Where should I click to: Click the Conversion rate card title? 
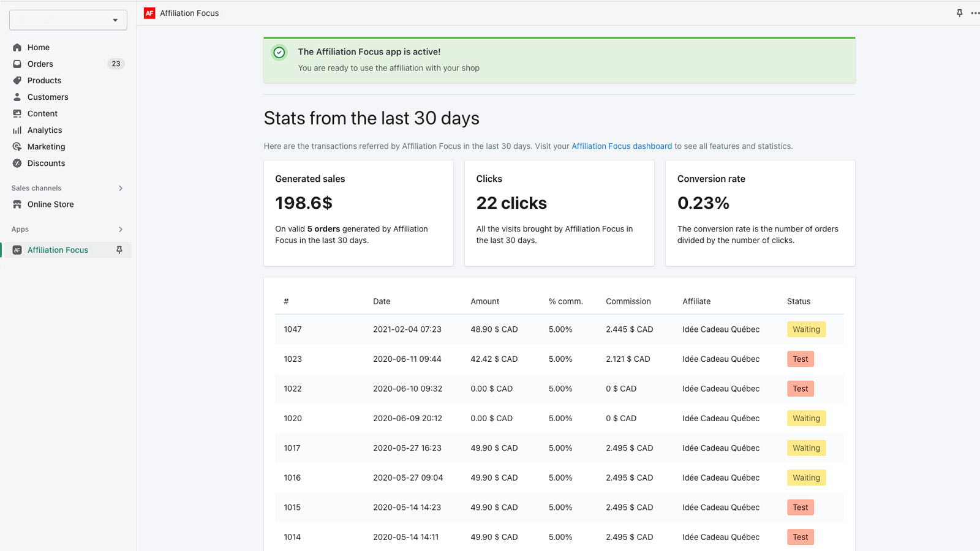click(x=711, y=179)
